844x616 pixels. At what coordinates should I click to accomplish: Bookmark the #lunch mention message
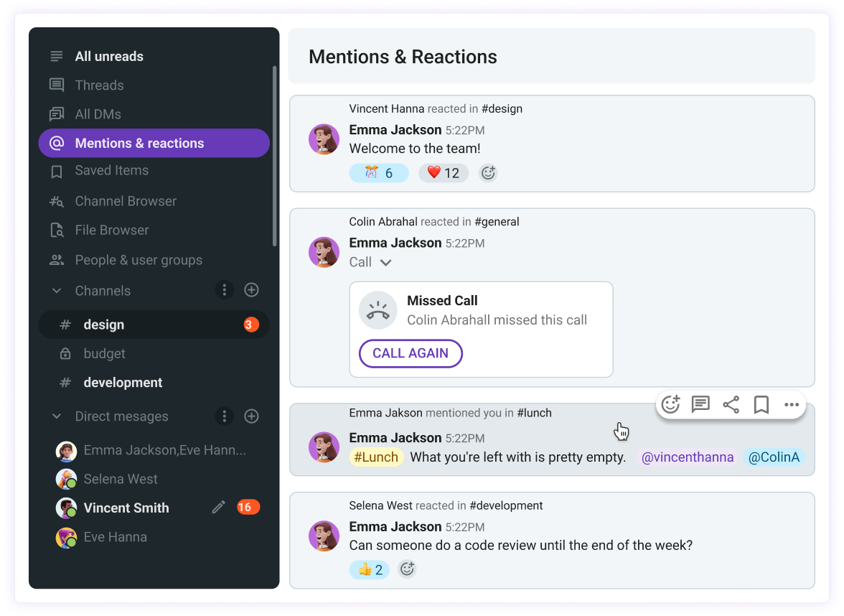(761, 404)
